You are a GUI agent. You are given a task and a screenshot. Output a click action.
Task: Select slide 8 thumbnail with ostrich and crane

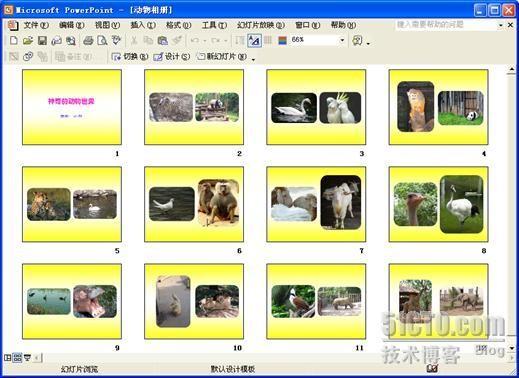click(439, 204)
